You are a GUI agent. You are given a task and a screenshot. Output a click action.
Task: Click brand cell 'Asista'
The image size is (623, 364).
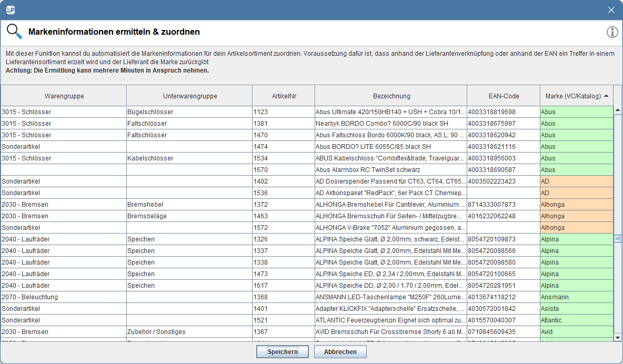click(577, 308)
